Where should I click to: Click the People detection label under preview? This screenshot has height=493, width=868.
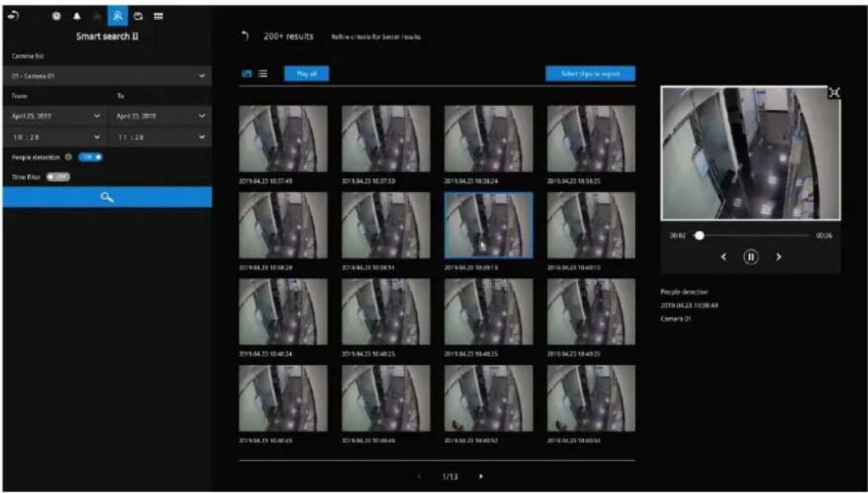(x=684, y=291)
